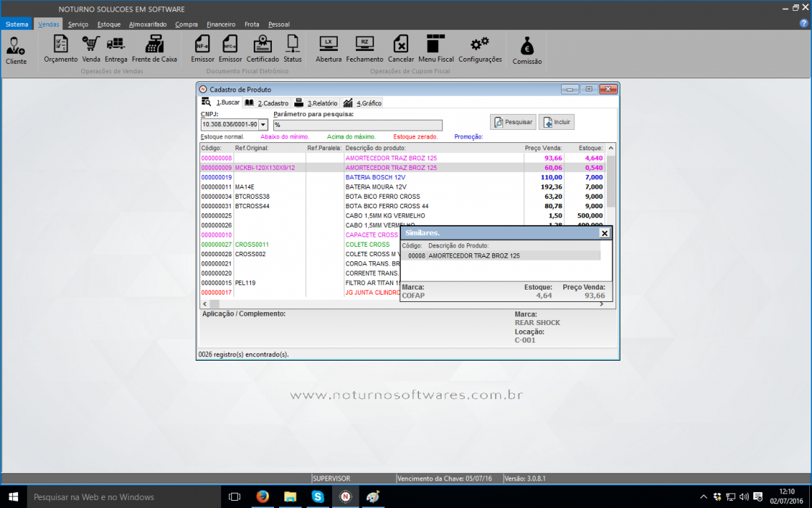812x508 pixels.
Task: Select BATERIA BOSCH 12V row
Action: click(x=403, y=177)
